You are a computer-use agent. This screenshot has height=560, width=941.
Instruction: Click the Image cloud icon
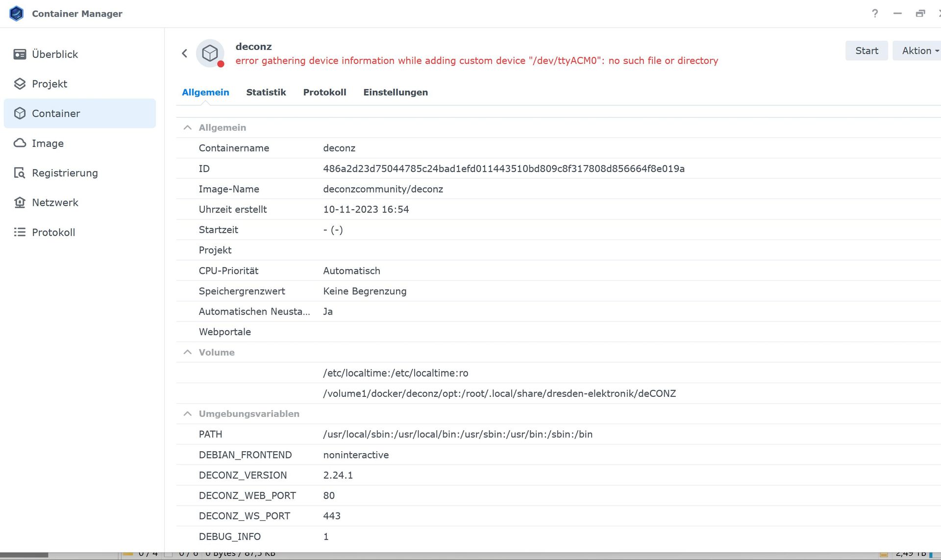click(x=20, y=143)
